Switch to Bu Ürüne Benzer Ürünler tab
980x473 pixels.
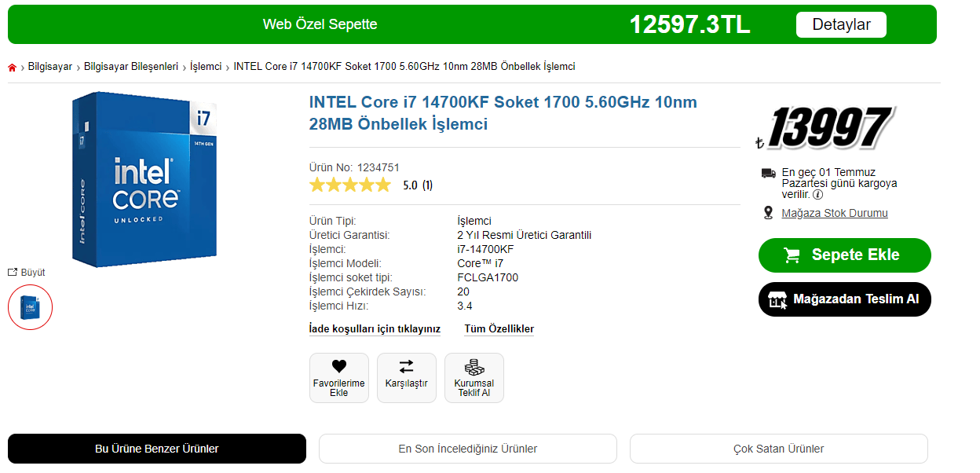pos(157,449)
